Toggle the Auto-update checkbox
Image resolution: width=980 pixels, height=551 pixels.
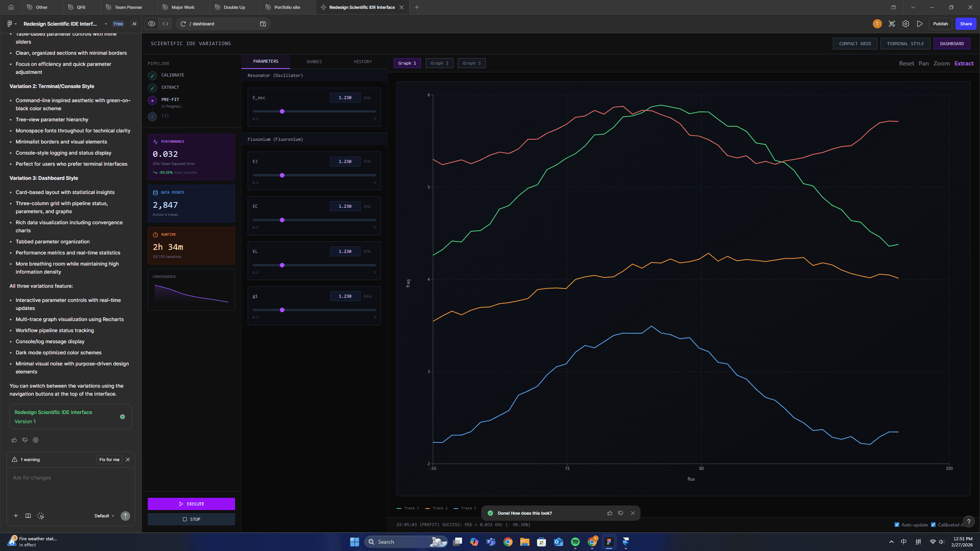pos(897,525)
